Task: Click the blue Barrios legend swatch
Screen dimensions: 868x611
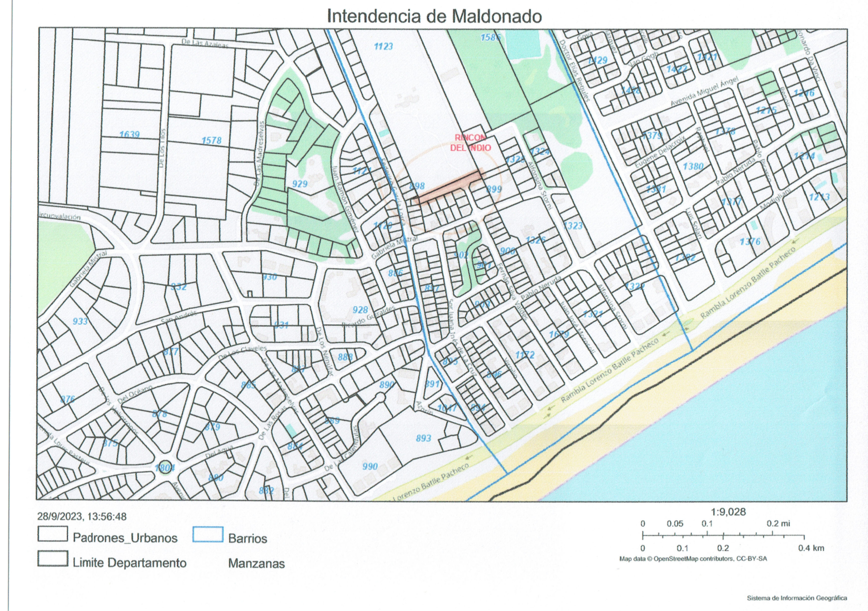Action: tap(208, 535)
